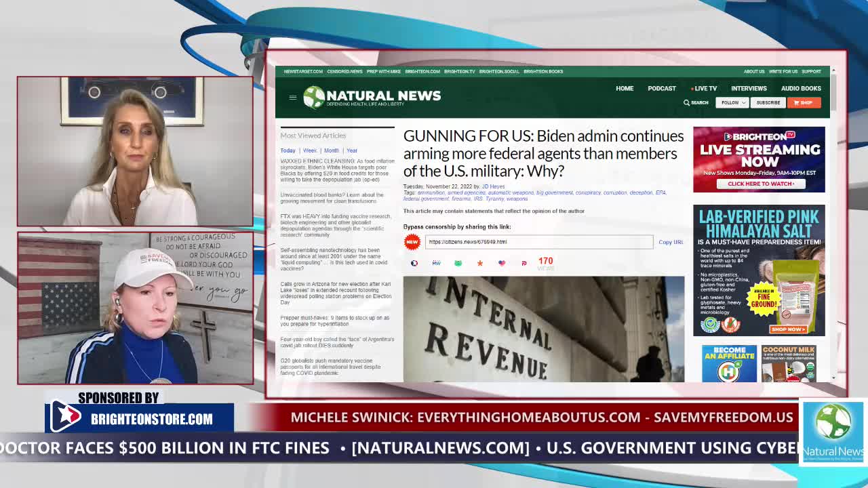Screen dimensions: 868x488
Task: Open author JD Heyes link
Action: point(493,186)
